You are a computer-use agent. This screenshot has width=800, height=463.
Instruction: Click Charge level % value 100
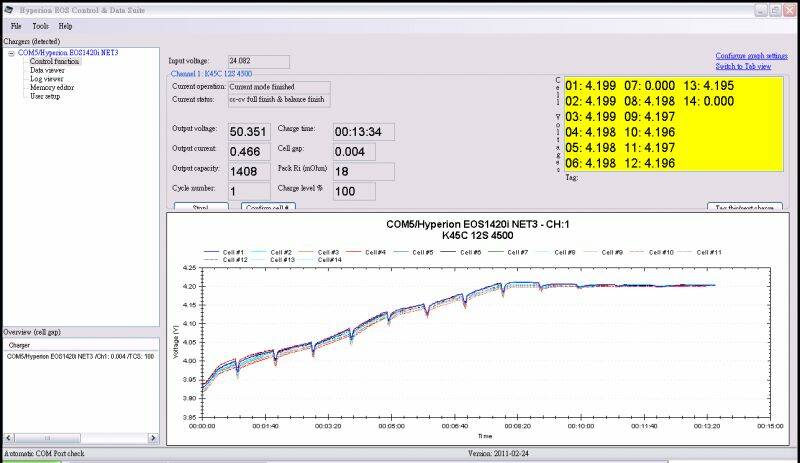(354, 191)
